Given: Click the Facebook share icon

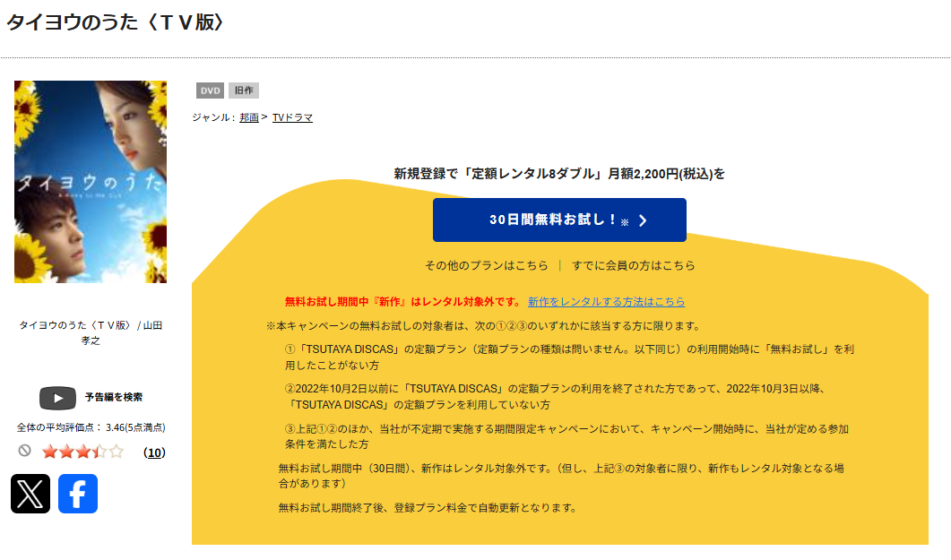Looking at the screenshot, I should 78,494.
